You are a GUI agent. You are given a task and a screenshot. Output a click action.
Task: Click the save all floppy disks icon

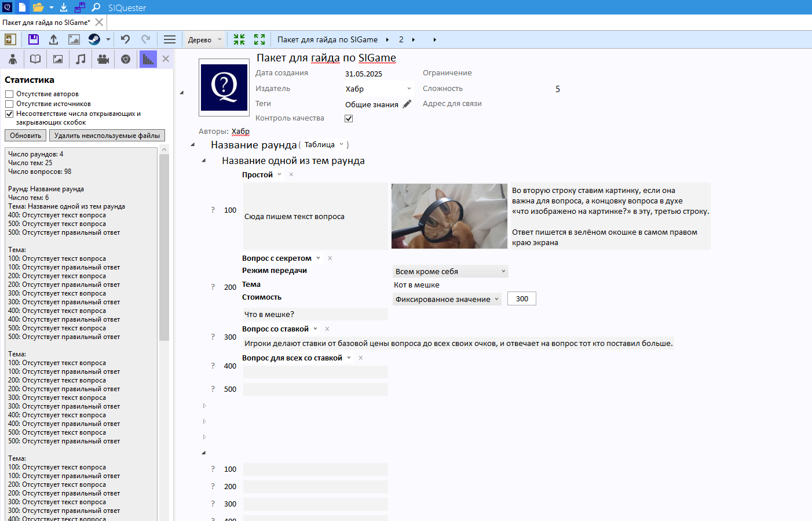tap(80, 8)
